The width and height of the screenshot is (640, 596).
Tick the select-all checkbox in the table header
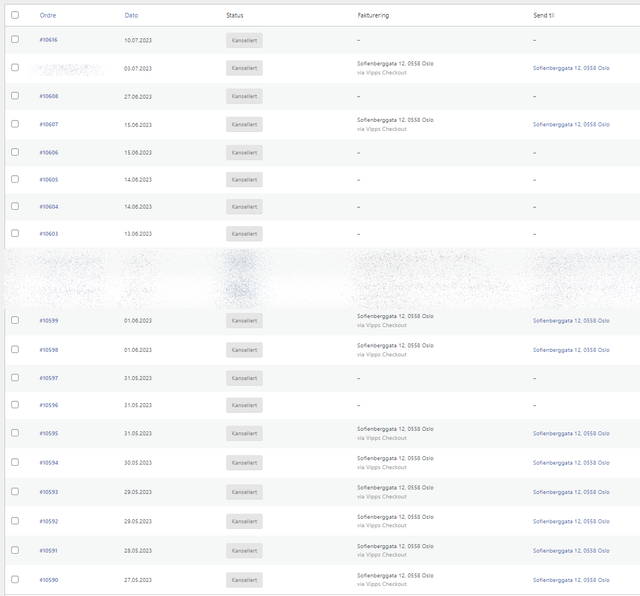15,15
